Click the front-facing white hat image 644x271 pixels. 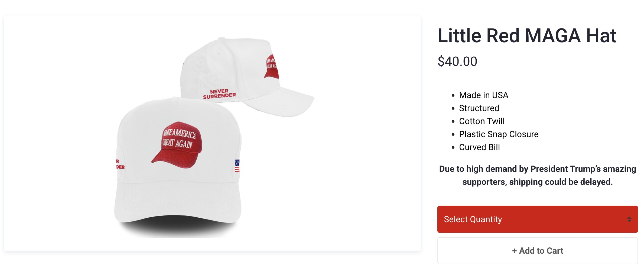(x=178, y=163)
